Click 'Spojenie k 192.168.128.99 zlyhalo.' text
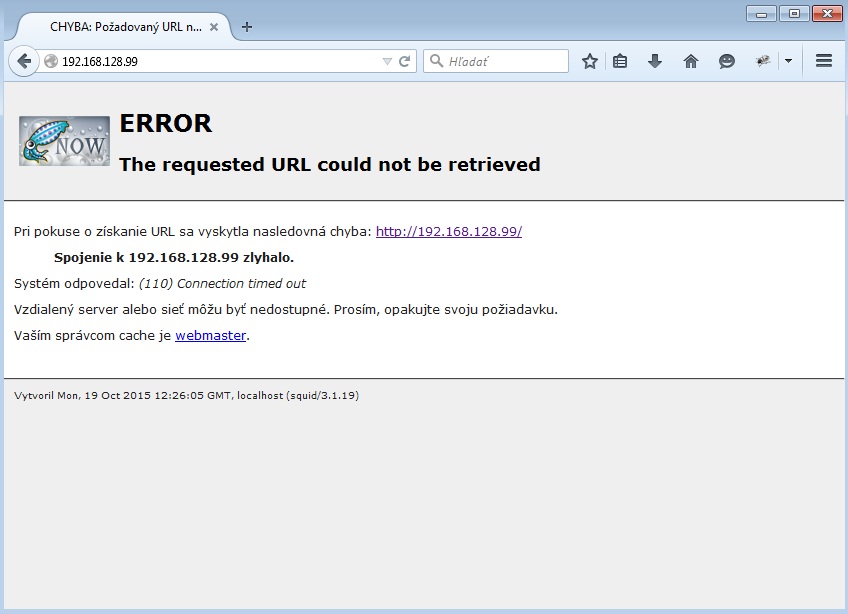 [x=174, y=258]
